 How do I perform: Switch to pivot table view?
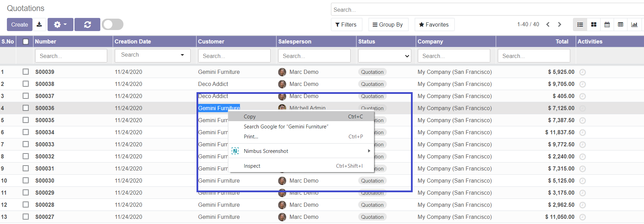[621, 25]
